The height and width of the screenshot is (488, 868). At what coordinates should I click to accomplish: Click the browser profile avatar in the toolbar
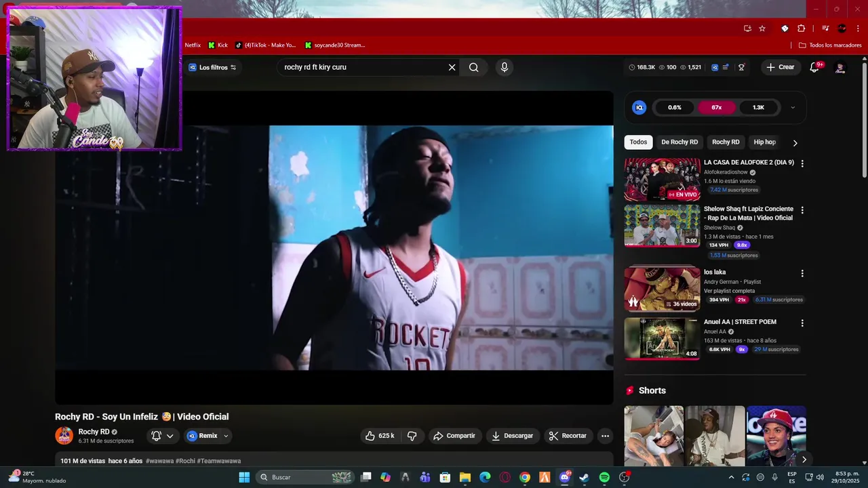[842, 28]
